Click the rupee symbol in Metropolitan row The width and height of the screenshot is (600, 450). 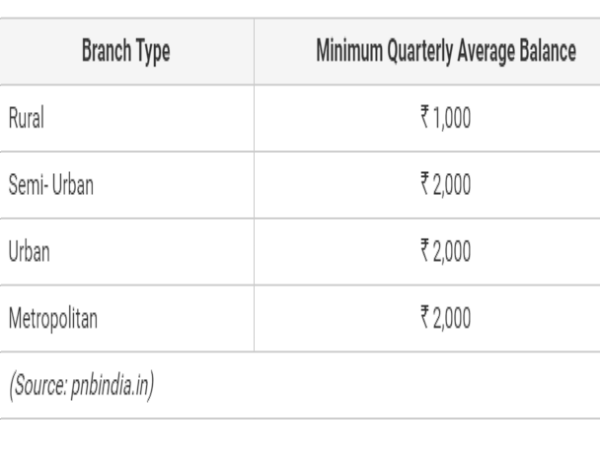pyautogui.click(x=424, y=319)
